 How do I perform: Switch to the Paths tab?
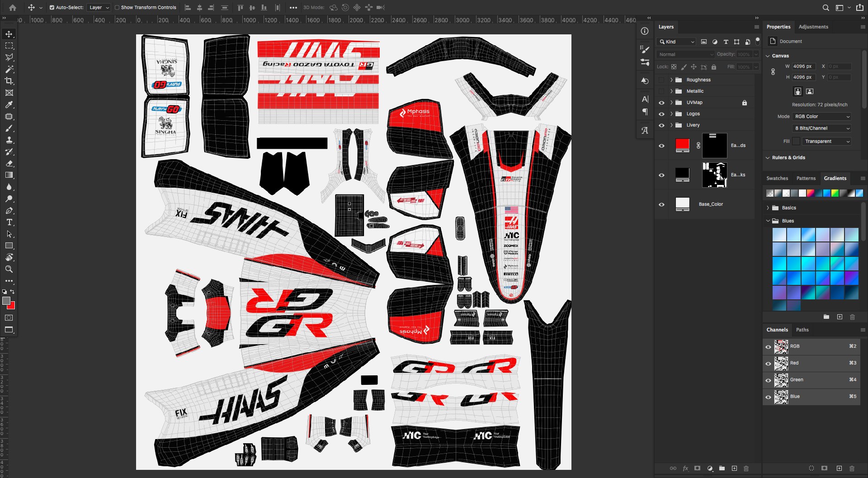click(x=802, y=330)
